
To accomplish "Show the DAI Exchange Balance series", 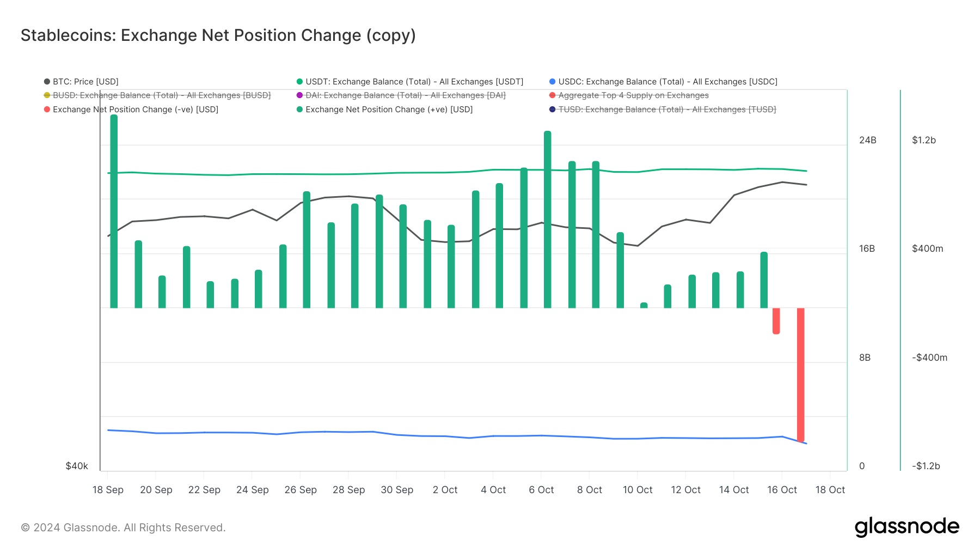I will tap(406, 95).
